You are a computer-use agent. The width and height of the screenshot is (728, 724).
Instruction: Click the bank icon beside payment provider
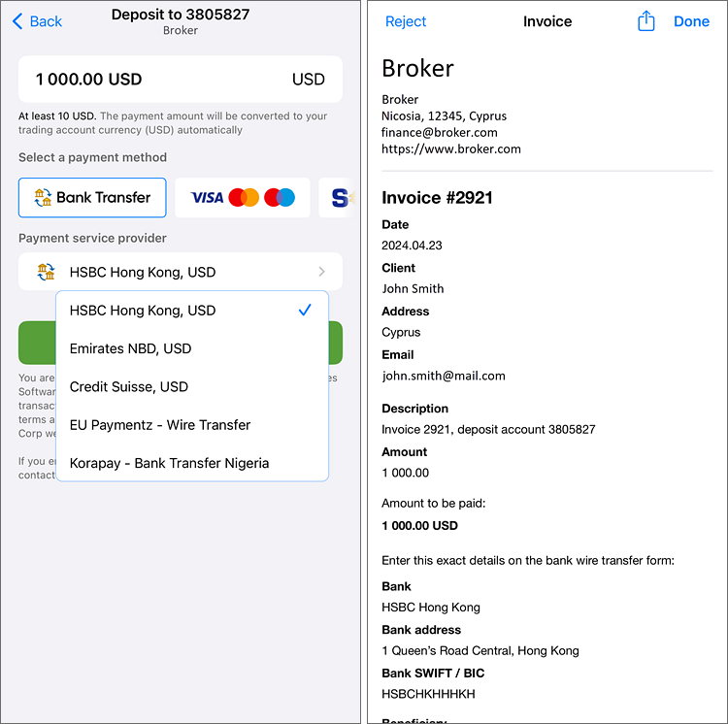(x=46, y=272)
